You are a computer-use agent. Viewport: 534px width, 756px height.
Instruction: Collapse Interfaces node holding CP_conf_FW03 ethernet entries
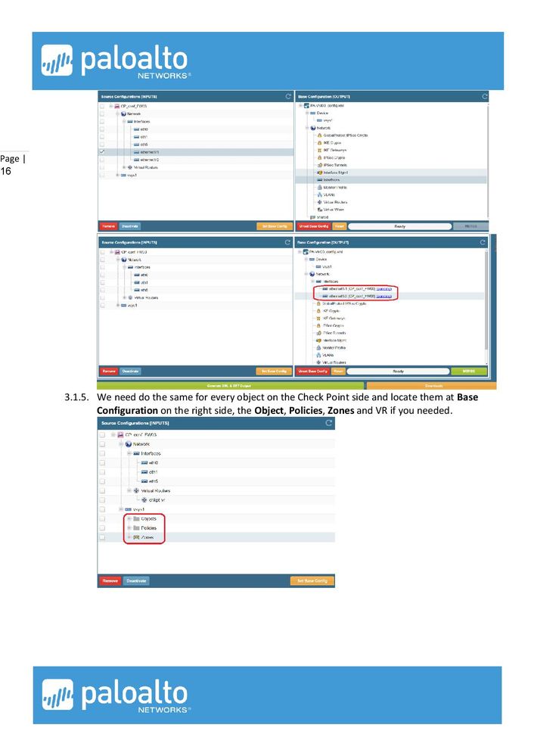[312, 281]
